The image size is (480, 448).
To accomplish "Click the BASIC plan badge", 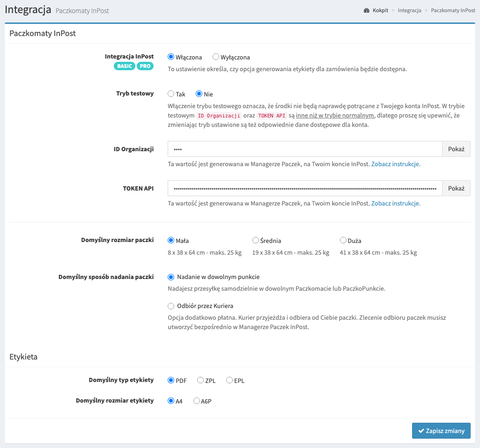I will click(124, 66).
